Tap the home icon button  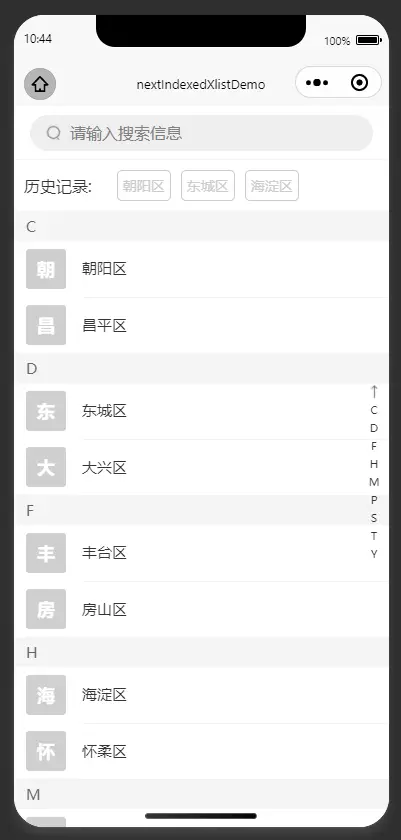click(40, 84)
